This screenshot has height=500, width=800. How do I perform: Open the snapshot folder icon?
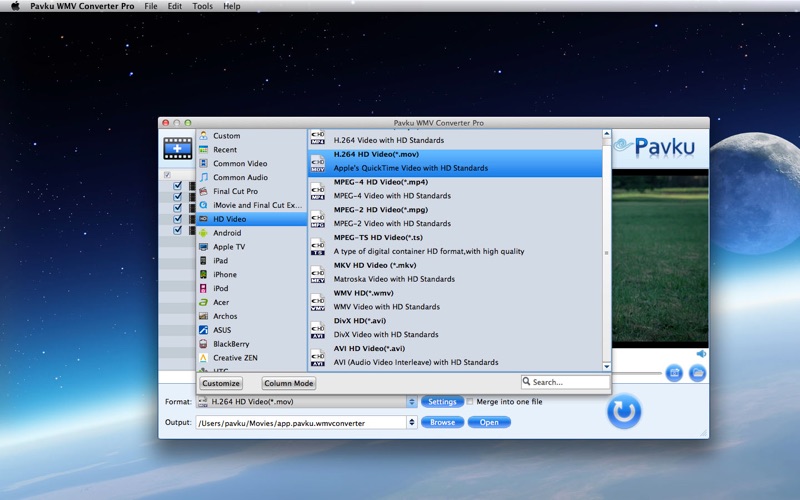[697, 373]
